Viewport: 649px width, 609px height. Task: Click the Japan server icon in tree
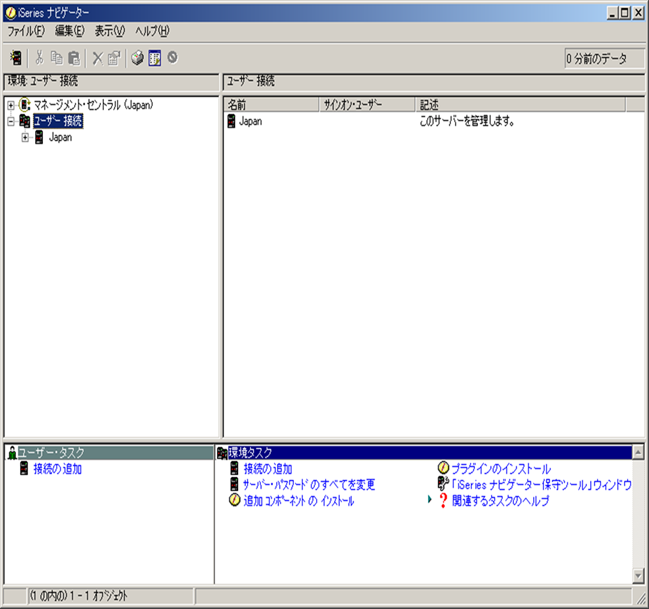click(x=39, y=137)
